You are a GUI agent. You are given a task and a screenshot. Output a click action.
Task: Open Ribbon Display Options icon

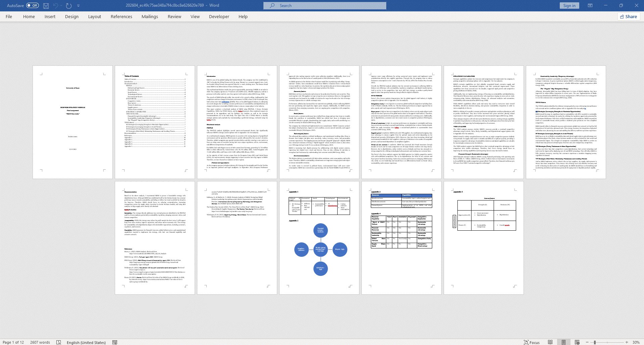[590, 6]
